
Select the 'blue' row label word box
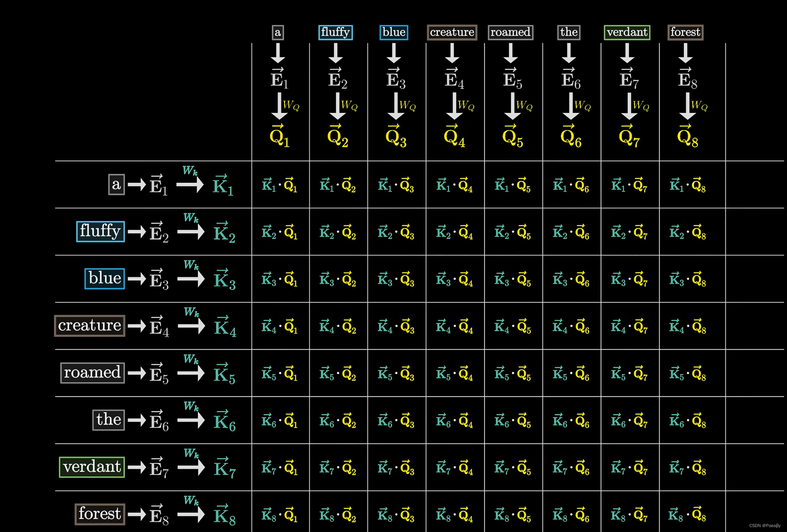tap(104, 278)
